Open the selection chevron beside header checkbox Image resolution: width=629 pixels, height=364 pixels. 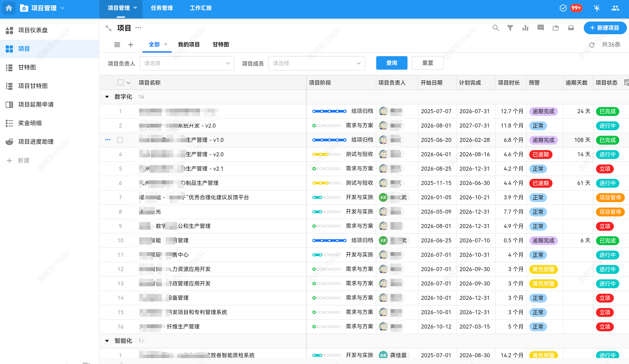coord(129,83)
